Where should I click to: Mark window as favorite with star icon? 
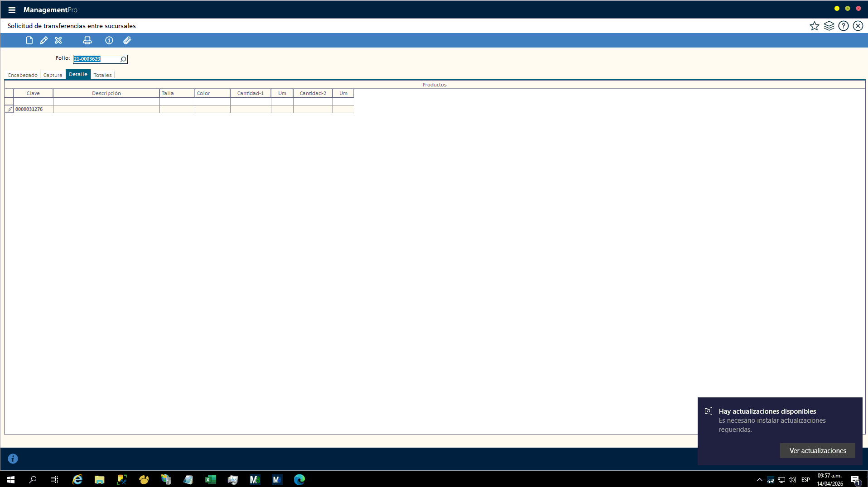[814, 26]
